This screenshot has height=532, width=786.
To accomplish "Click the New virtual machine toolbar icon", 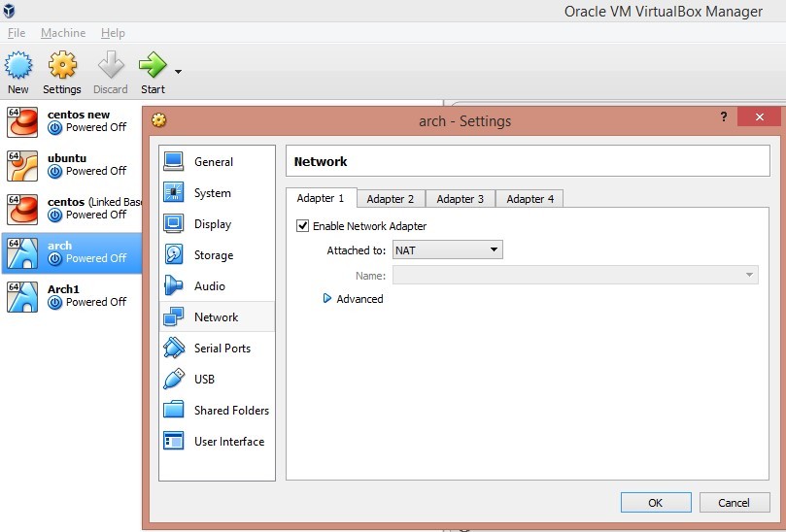I will click(x=18, y=65).
